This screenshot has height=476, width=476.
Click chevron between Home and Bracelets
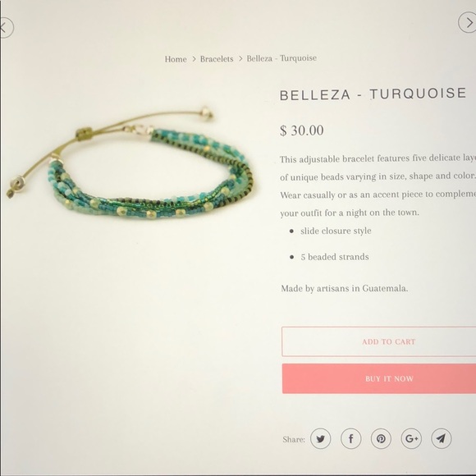click(x=194, y=59)
